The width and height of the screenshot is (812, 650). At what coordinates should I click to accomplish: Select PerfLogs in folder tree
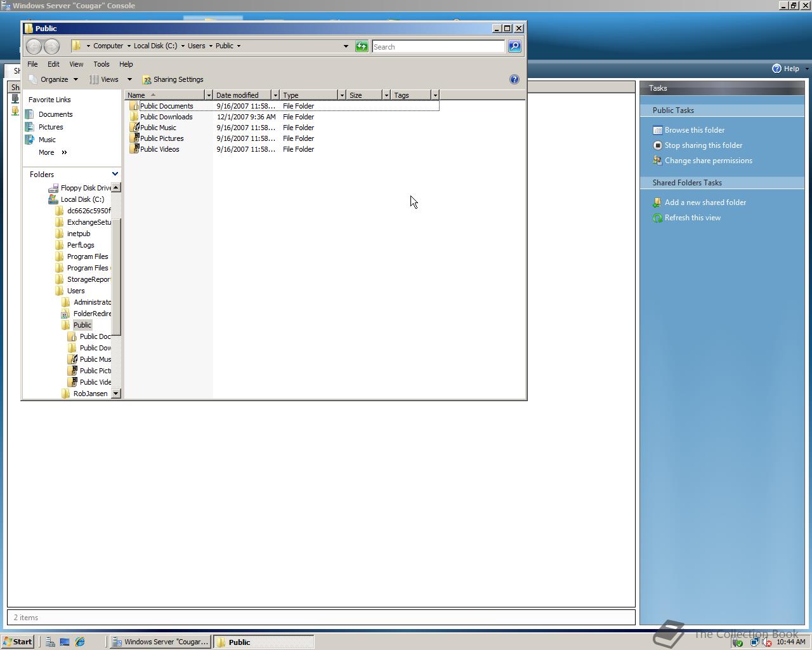pyautogui.click(x=81, y=245)
